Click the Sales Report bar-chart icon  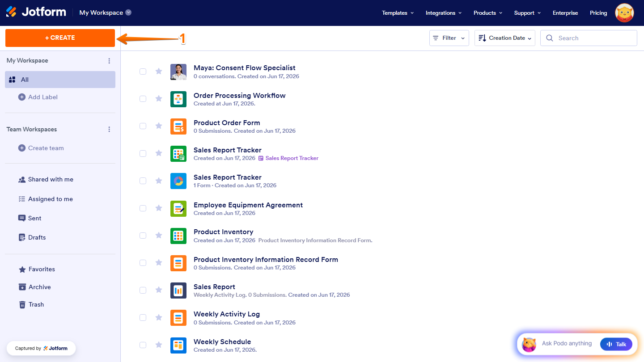tap(178, 290)
